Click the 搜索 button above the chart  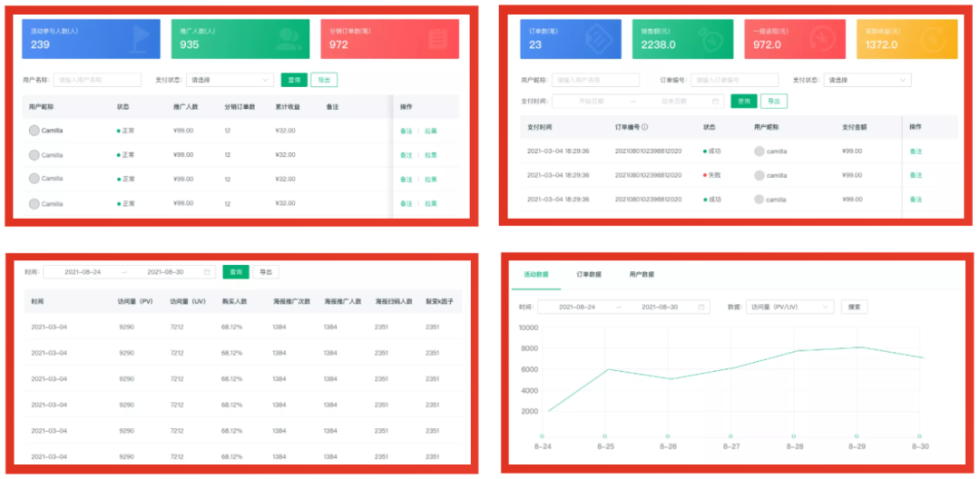(854, 308)
